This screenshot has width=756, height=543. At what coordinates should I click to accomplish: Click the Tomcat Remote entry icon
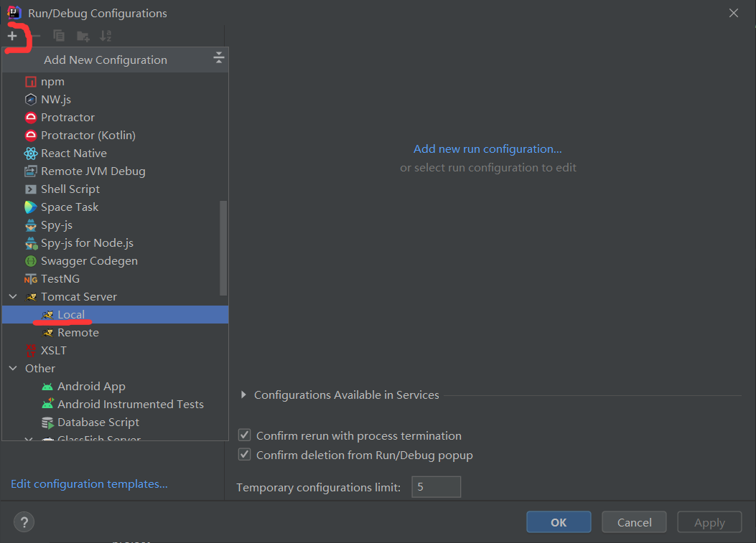[x=47, y=333]
